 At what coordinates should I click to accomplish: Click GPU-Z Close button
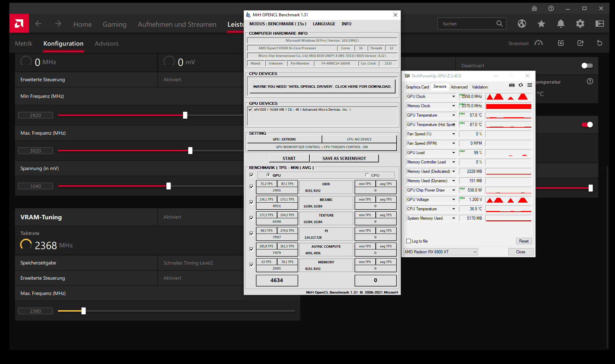pos(521,252)
